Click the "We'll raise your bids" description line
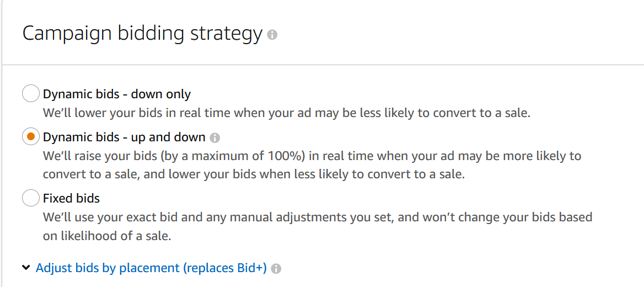Viewport: 644px width, 287px height. click(312, 156)
